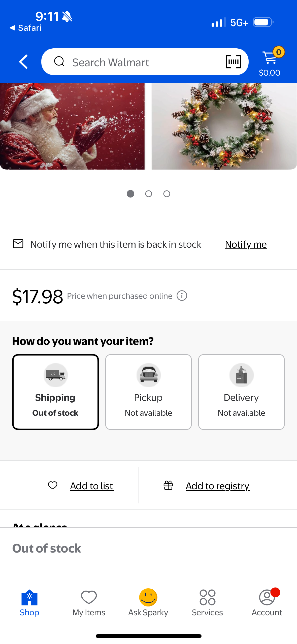Tap the Search Walmart field
This screenshot has width=297, height=644.
point(145,62)
